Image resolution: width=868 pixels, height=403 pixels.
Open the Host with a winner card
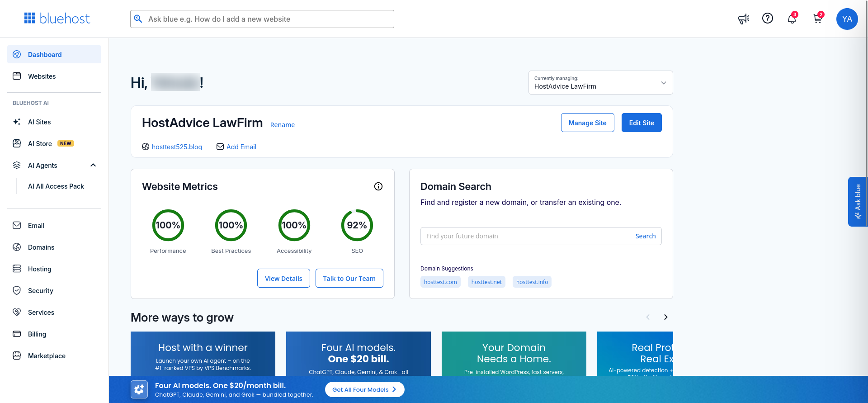[203, 354]
